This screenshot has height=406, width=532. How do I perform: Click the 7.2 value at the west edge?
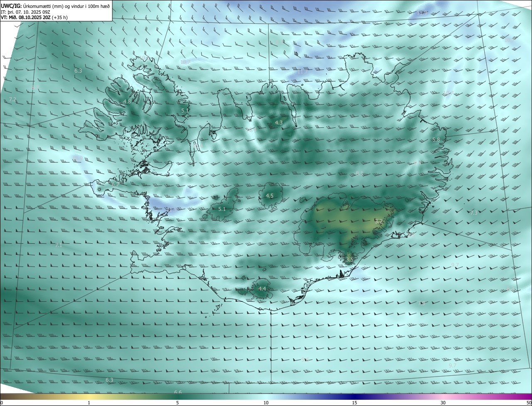[x=12, y=99]
